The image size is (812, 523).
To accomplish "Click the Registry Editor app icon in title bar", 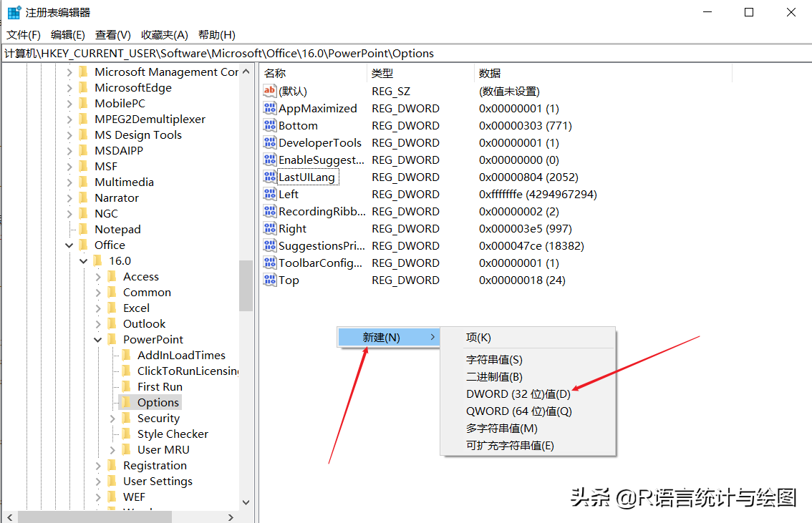I will point(14,12).
